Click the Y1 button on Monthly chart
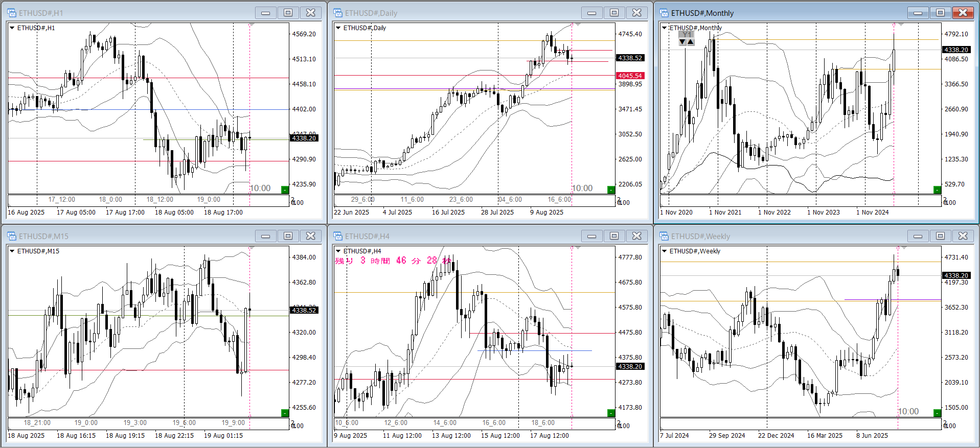 coord(686,34)
